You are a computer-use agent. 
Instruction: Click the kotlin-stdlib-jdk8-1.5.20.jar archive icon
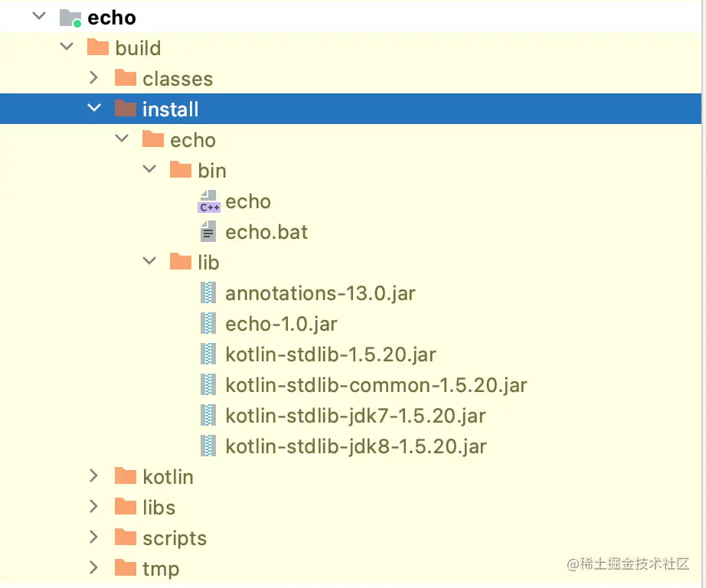coord(208,446)
